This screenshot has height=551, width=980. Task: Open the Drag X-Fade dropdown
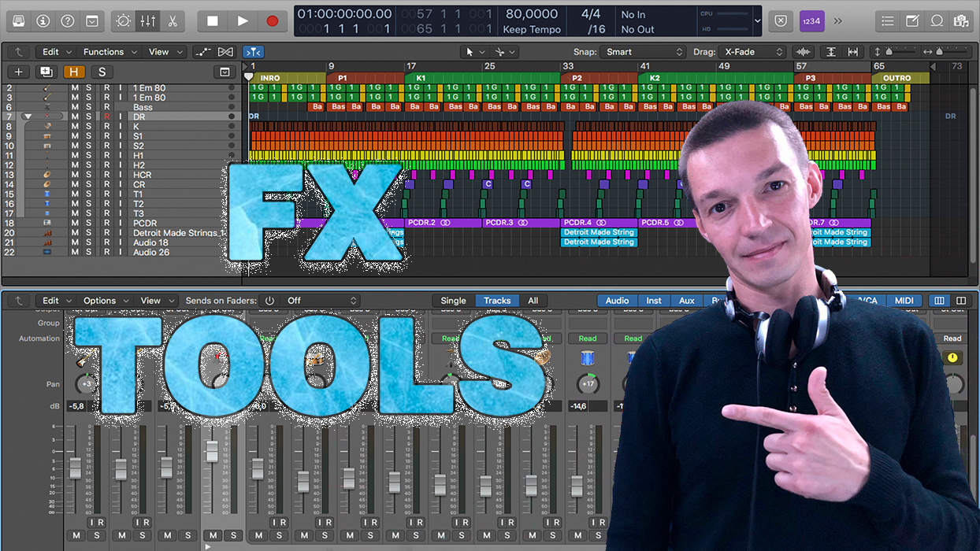[755, 52]
